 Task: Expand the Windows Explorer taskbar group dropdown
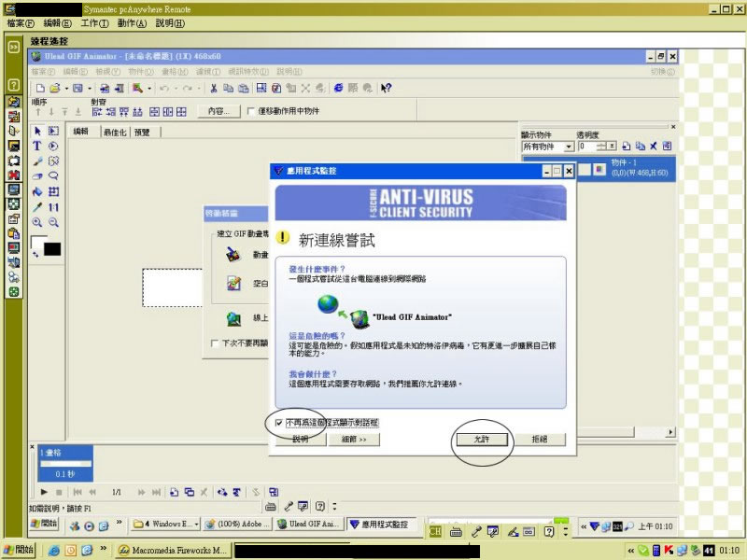(x=196, y=524)
